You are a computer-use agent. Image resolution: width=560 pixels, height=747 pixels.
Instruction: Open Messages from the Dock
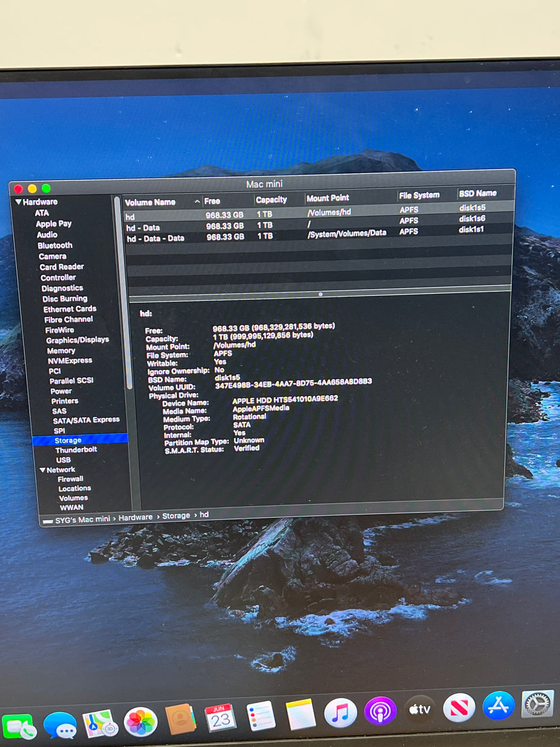click(60, 726)
